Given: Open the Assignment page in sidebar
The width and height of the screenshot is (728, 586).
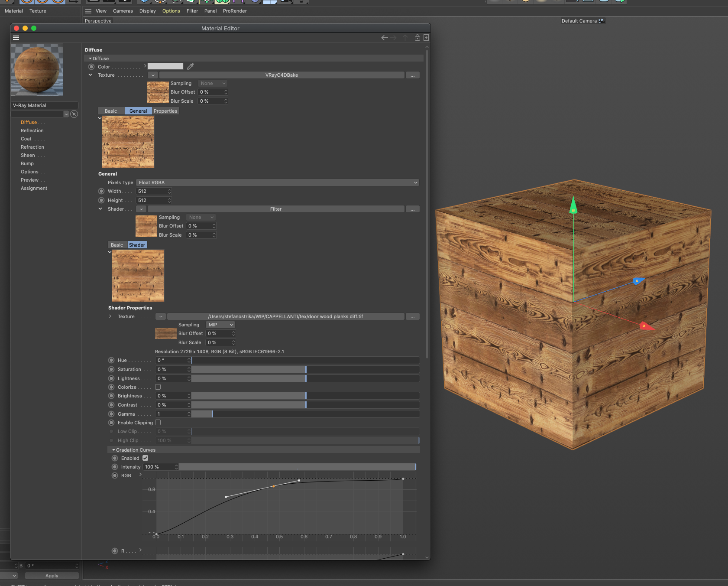Looking at the screenshot, I should [34, 188].
